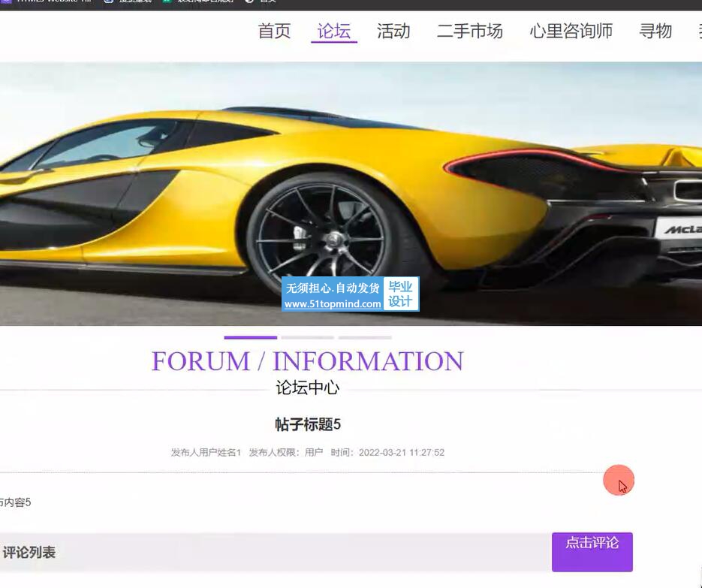
Task: Switch to the second carousel slide indicator
Action: (x=308, y=338)
